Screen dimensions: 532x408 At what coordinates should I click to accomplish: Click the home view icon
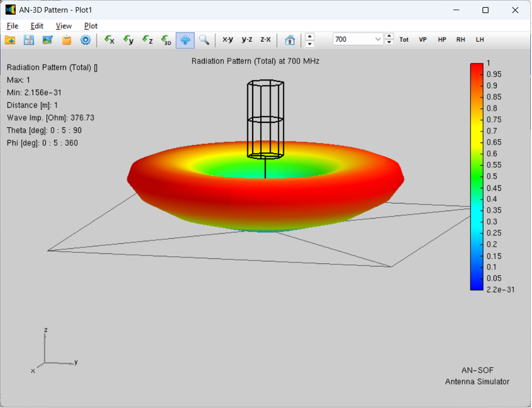(x=290, y=40)
